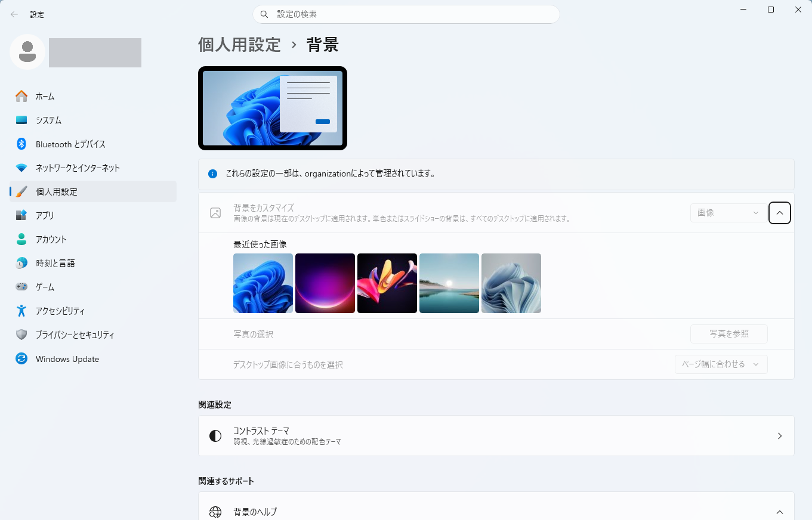Click the 写真を参照 button
812x520 pixels.
[728, 334]
